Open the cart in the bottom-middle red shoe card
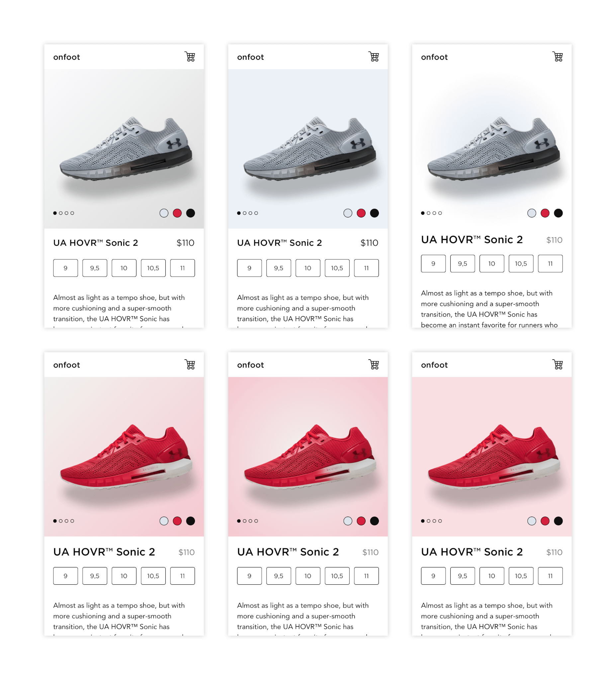This screenshot has width=616, height=680. [374, 365]
